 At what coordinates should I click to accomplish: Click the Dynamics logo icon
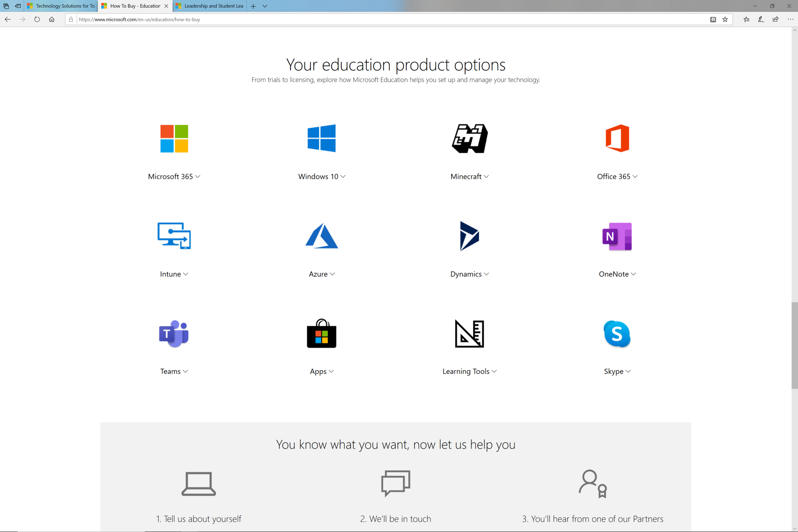coord(470,236)
